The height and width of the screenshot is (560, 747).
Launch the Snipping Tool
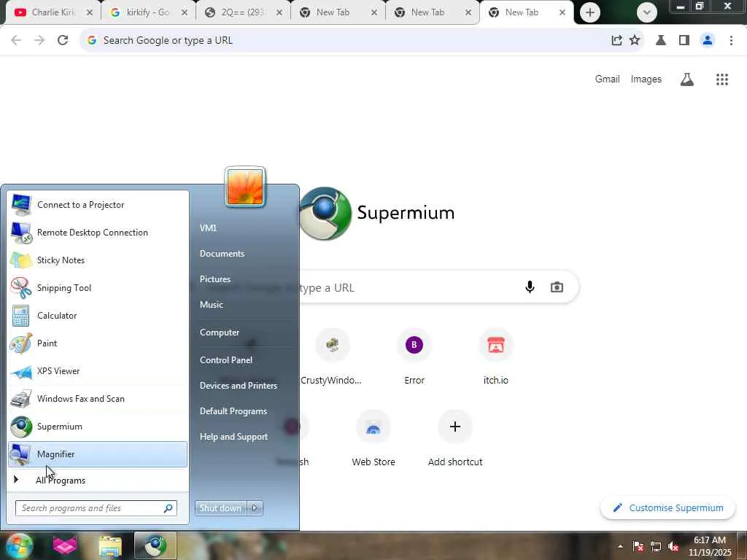pos(98,287)
